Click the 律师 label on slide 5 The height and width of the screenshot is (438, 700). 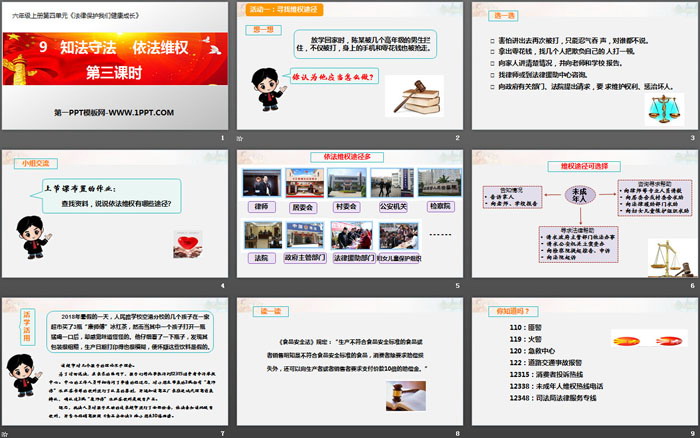[262, 207]
